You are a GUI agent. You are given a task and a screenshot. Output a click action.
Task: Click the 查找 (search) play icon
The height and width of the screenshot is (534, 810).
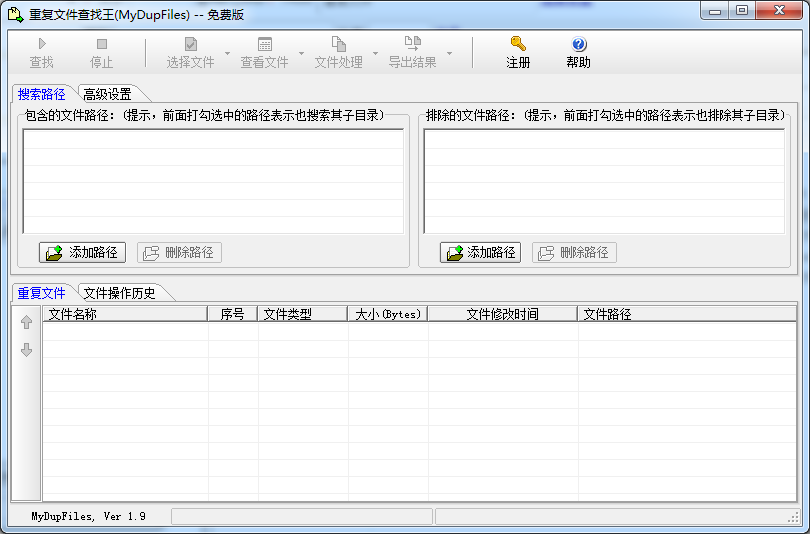(x=42, y=44)
